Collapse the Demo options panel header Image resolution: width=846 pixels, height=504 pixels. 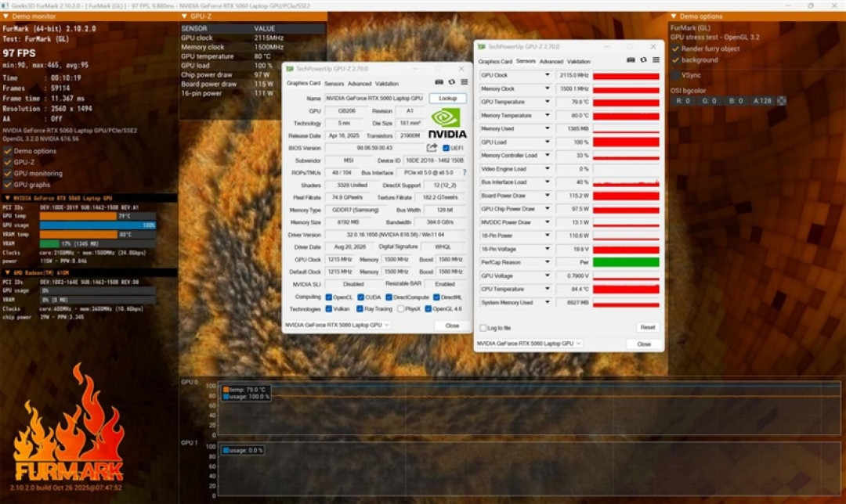coord(674,16)
